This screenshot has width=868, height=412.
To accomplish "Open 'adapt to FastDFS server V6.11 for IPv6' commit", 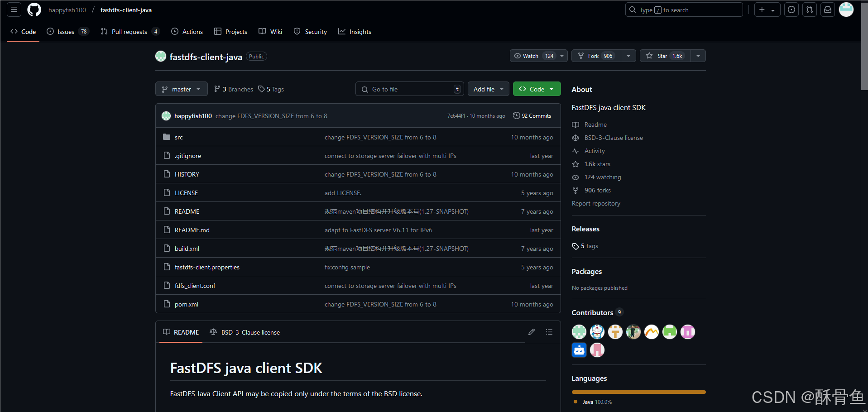I will [x=379, y=230].
